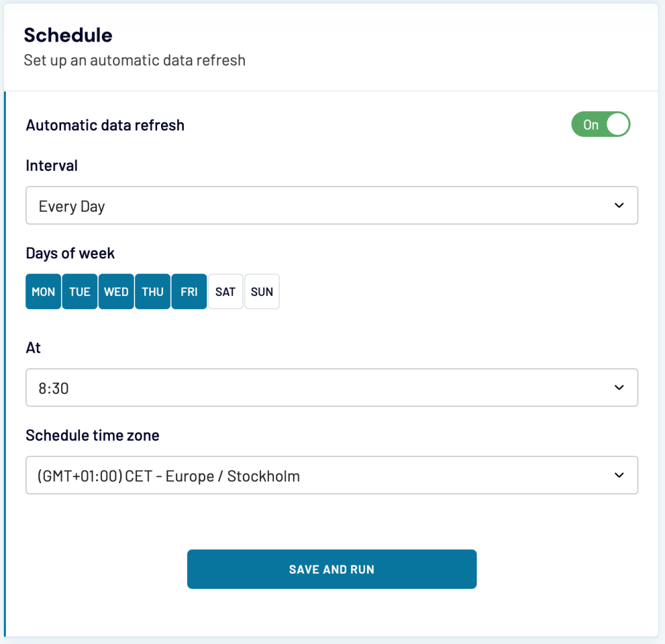Deselect the WED day button
Screen dimensions: 665x644
pos(116,291)
